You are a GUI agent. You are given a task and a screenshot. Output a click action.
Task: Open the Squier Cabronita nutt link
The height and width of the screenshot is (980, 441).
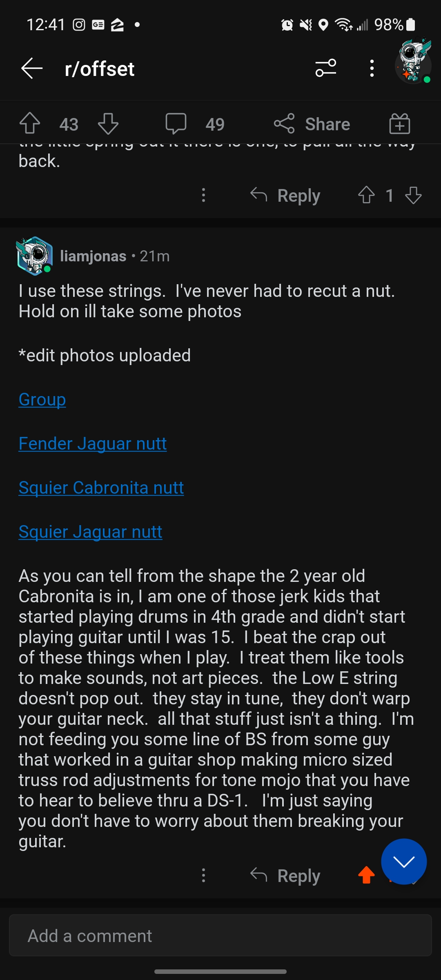point(101,488)
